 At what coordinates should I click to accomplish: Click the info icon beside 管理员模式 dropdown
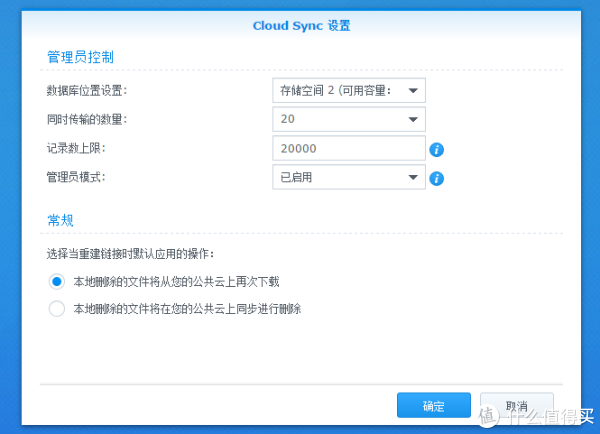436,180
